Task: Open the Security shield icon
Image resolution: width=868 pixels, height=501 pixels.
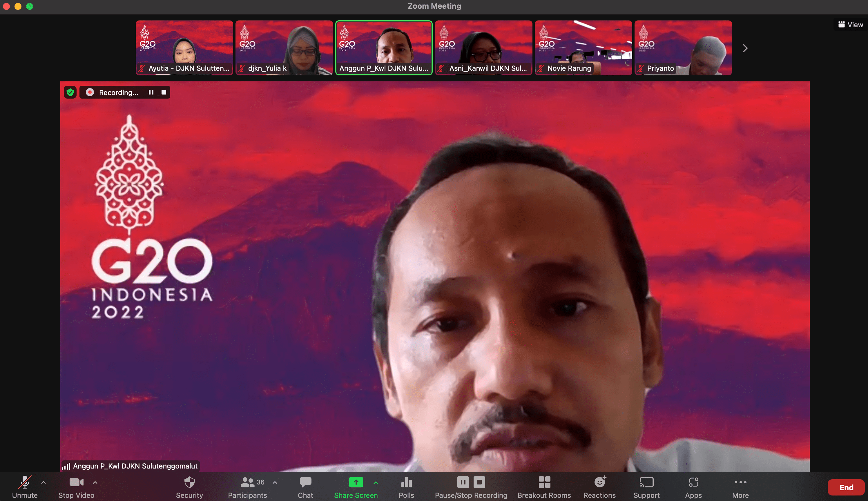Action: pos(189,482)
